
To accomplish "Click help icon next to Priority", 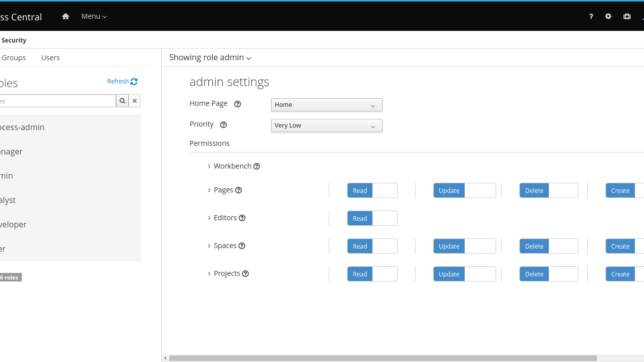I will tap(223, 125).
